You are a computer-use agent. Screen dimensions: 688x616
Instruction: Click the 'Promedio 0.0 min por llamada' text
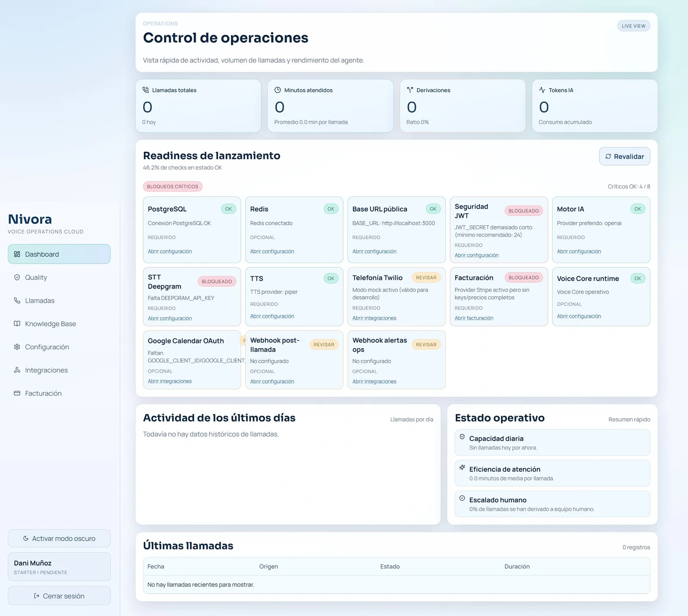[311, 122]
